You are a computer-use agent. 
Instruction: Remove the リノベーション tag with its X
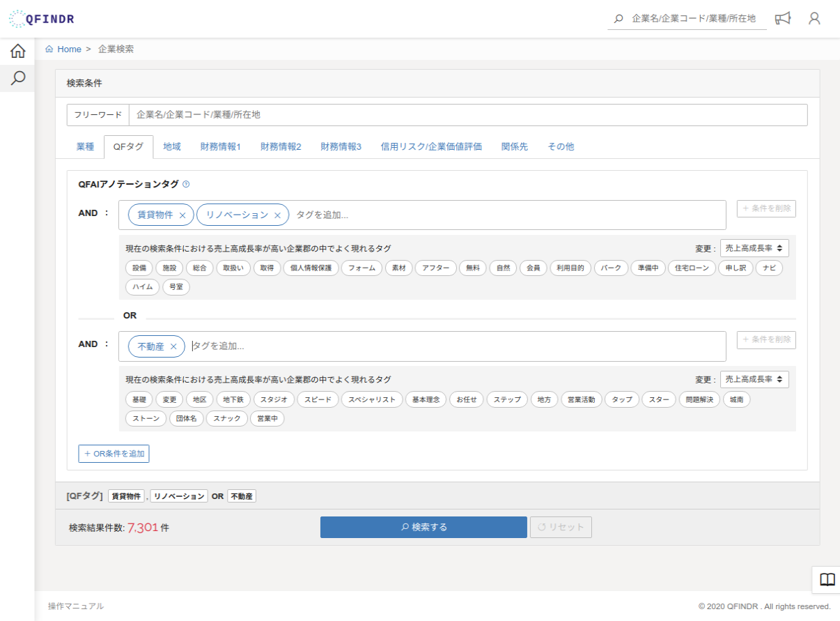click(277, 215)
